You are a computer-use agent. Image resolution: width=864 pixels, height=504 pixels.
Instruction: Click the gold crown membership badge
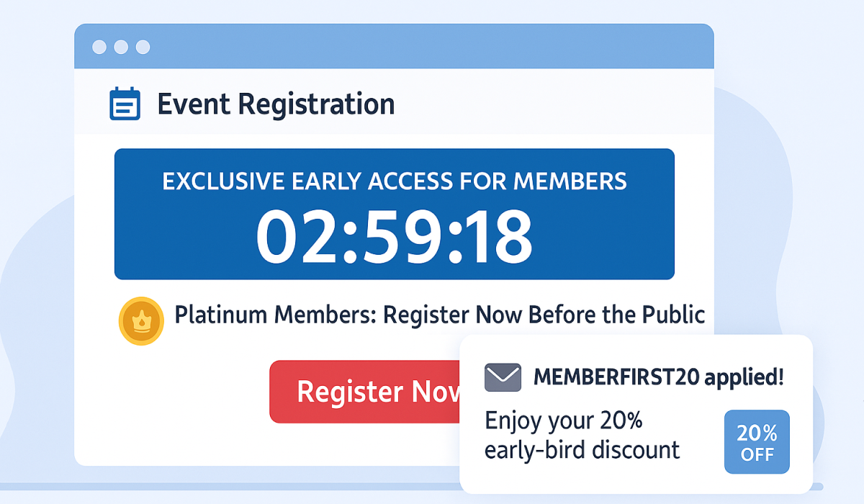tap(141, 320)
